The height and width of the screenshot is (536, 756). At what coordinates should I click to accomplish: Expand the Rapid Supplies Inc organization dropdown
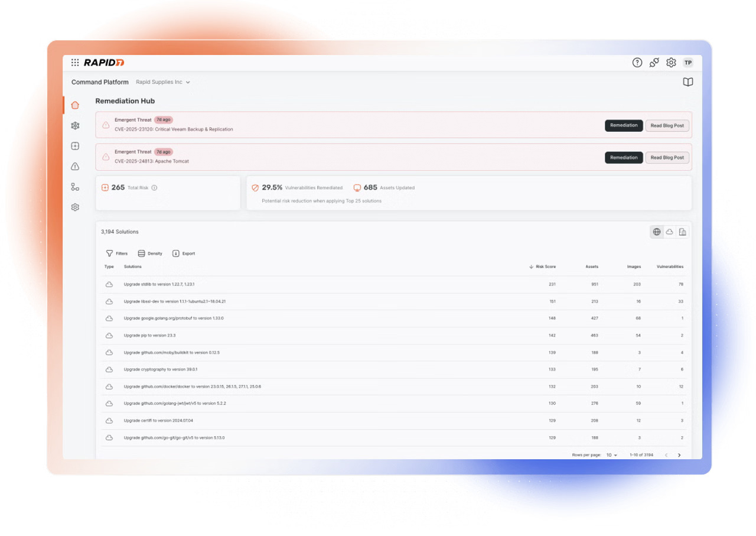163,82
